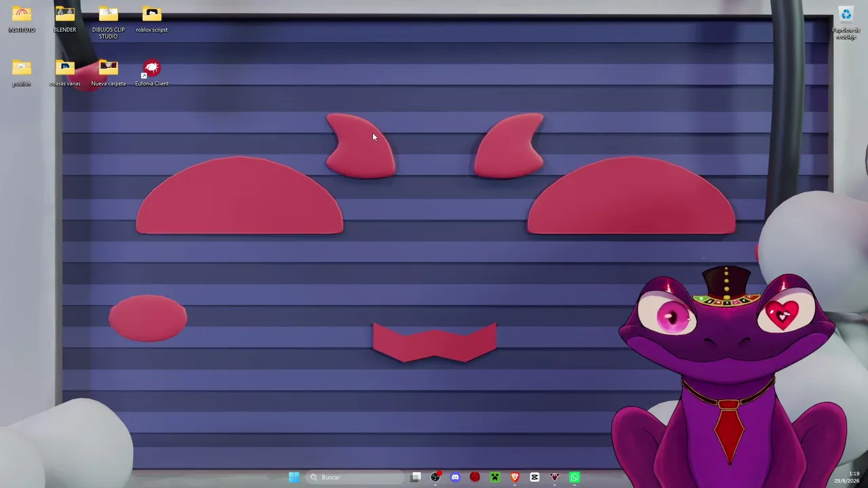Select the roblox scripst folder
Viewport: 868px width, 488px height.
(x=152, y=20)
